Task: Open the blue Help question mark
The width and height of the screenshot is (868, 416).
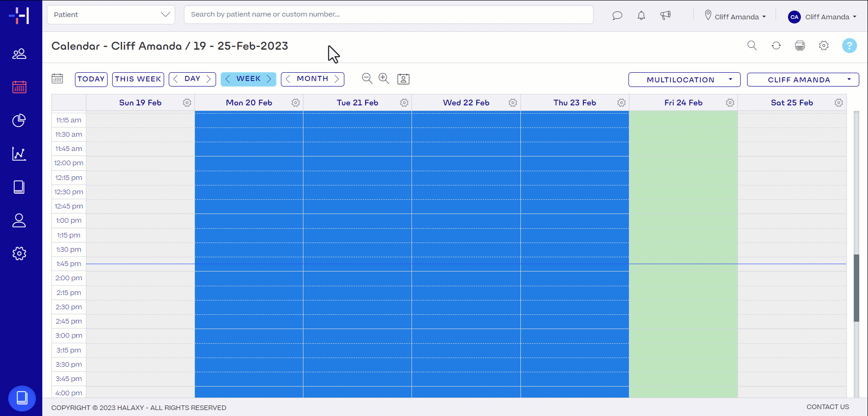Action: [849, 46]
